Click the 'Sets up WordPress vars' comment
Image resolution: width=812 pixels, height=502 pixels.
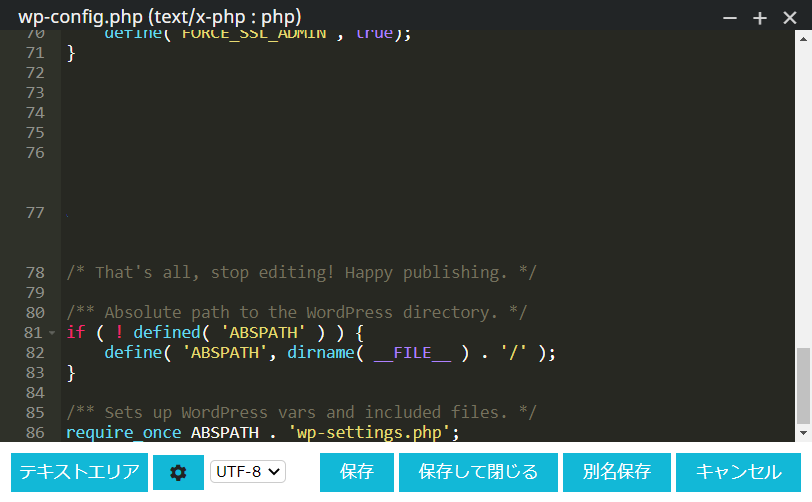301,413
